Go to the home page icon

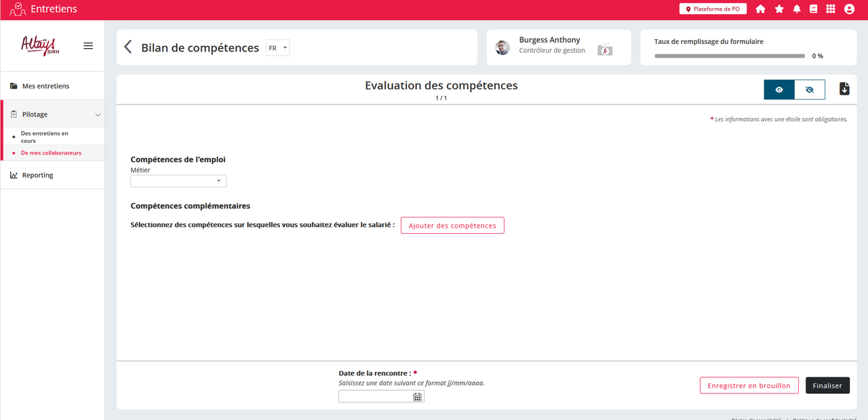pos(760,9)
